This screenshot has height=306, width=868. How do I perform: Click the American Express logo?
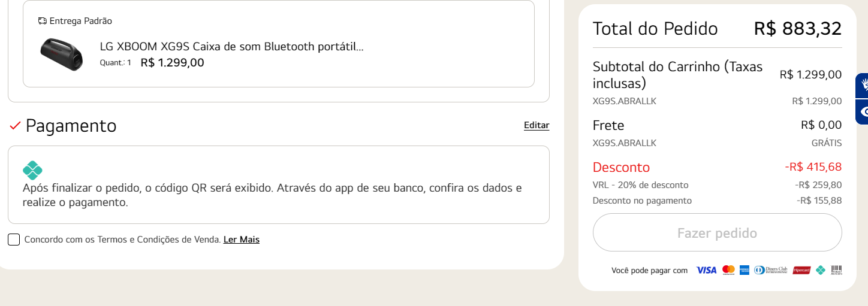point(745,270)
